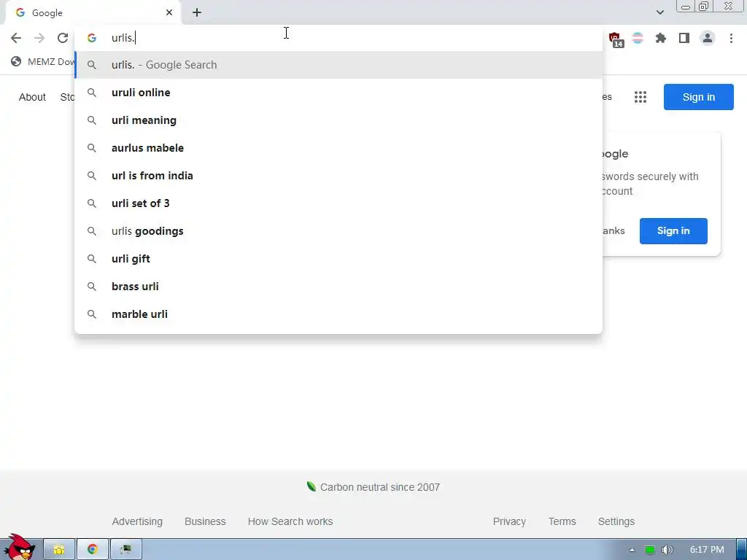Toggle the browser side panel icon
Screen dimensions: 747x560
tap(684, 38)
